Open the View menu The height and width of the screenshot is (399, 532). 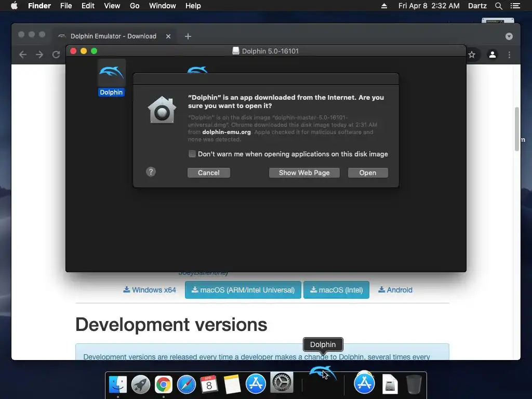click(112, 6)
